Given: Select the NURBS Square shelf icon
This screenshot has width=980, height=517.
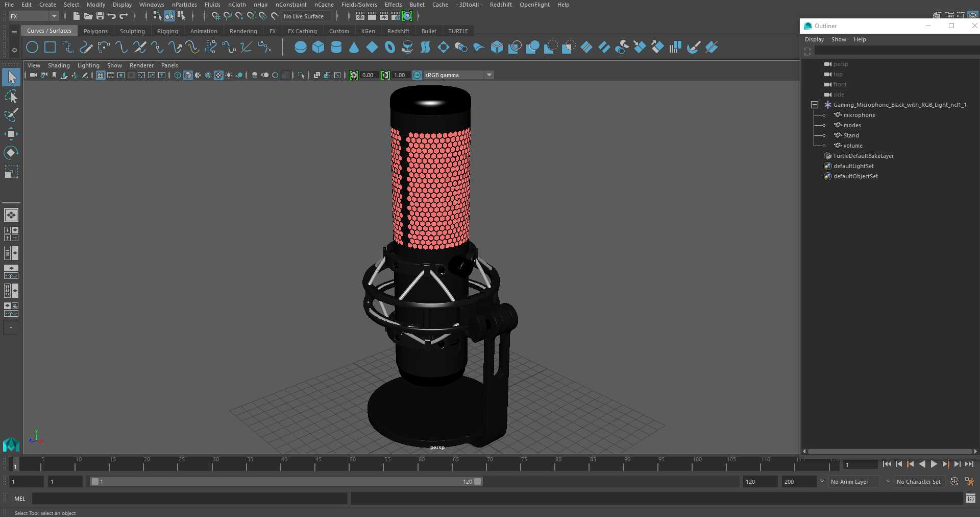Looking at the screenshot, I should pyautogui.click(x=50, y=48).
